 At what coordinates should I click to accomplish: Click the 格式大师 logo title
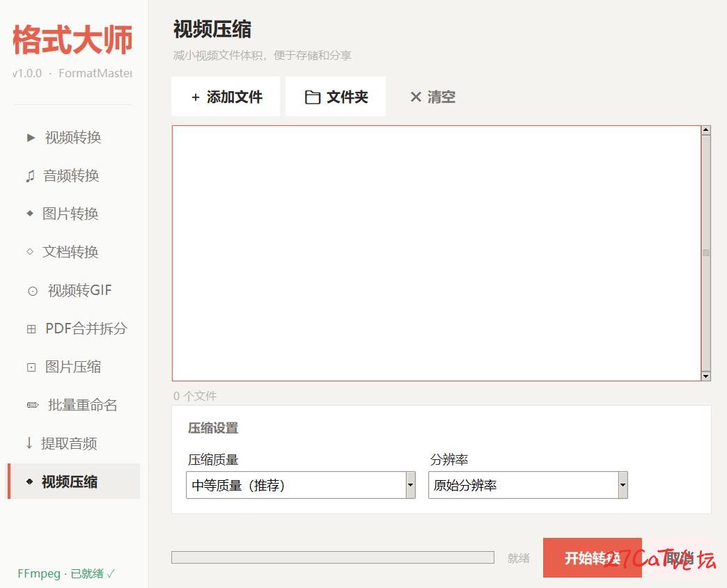pos(73,40)
